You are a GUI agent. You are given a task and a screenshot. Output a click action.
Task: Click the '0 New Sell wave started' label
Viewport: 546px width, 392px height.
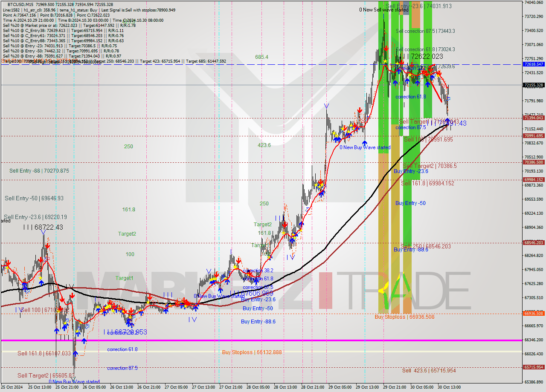383,9
